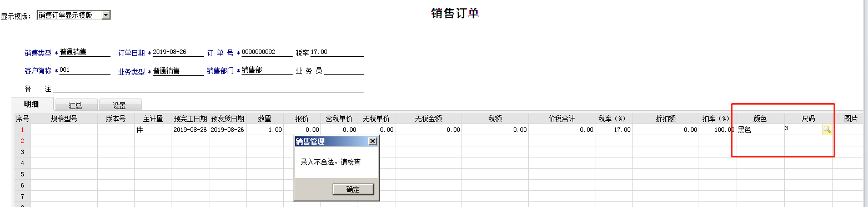This screenshot has height=207, width=868.
Task: Click the 税额 column header
Action: pos(495,119)
